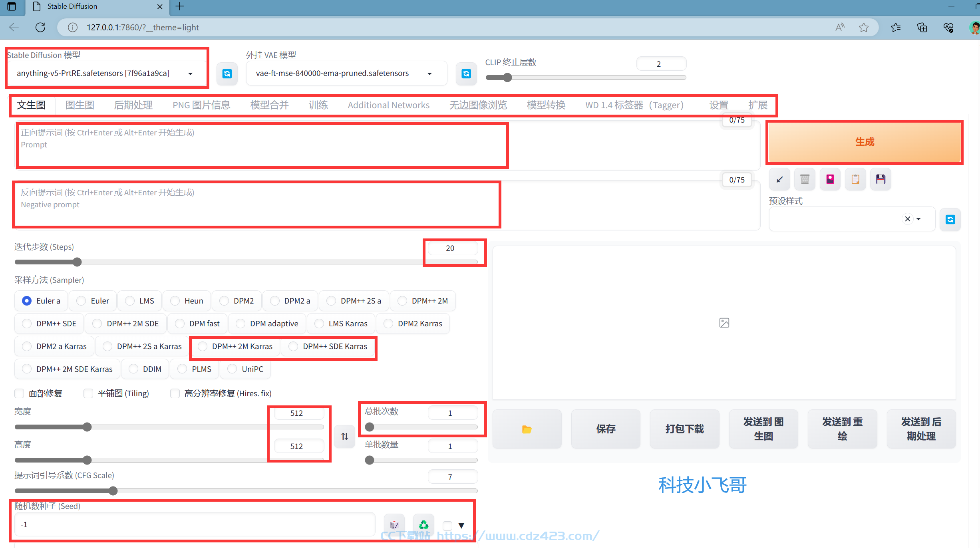This screenshot has height=548, width=980.
Task: Click the Steps number field showing 20
Action: click(x=453, y=248)
